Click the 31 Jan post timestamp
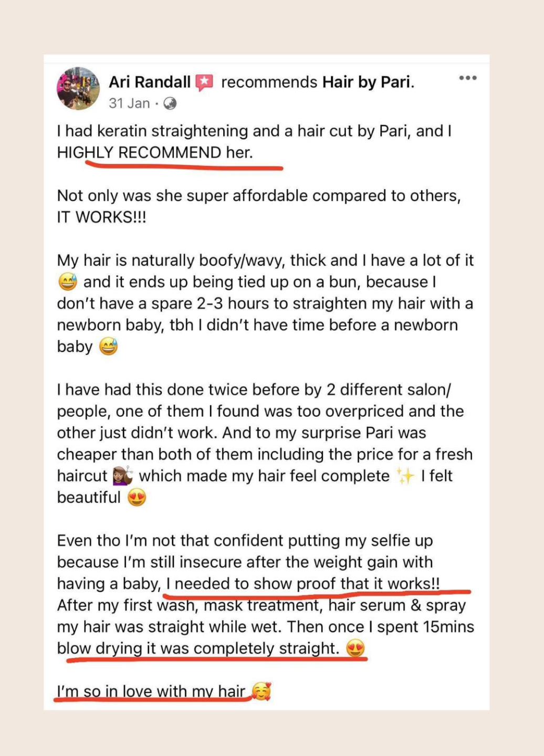Viewport: 544px width, 756px height. (x=129, y=103)
